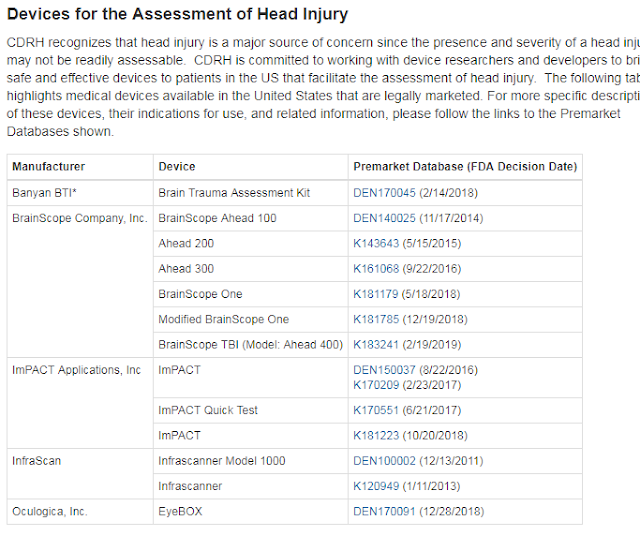The image size is (640, 551).
Task: Open the DEN140025 link for BrainScope Ahead 100
Action: click(x=384, y=218)
